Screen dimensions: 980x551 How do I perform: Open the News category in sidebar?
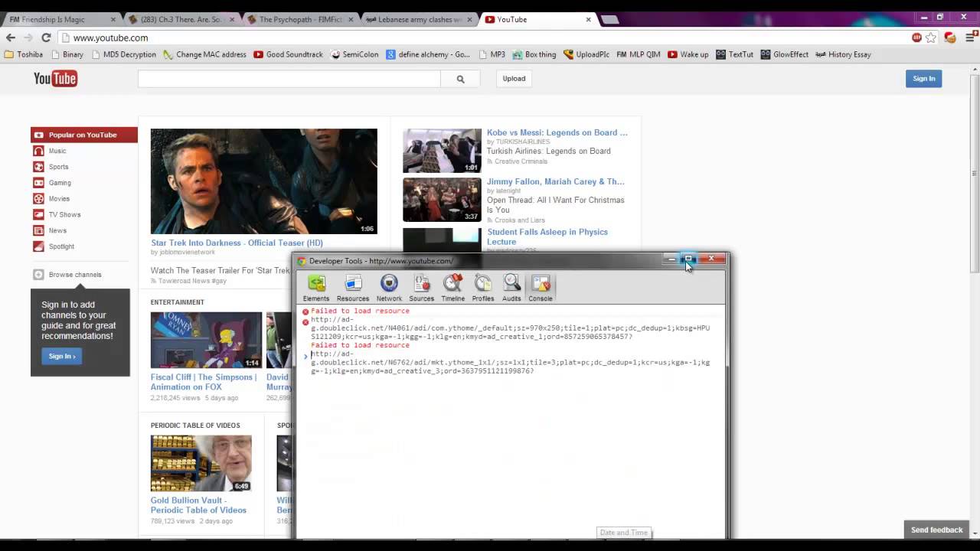[x=57, y=230]
